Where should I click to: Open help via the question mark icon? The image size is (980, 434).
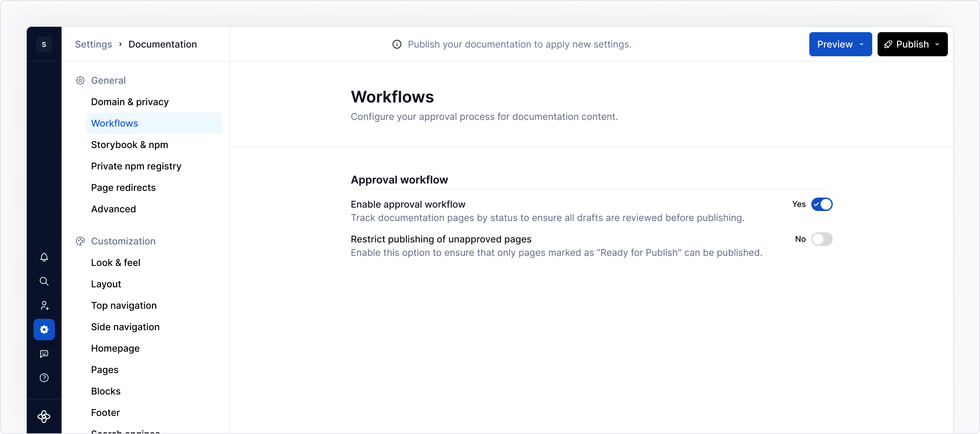[x=44, y=378]
